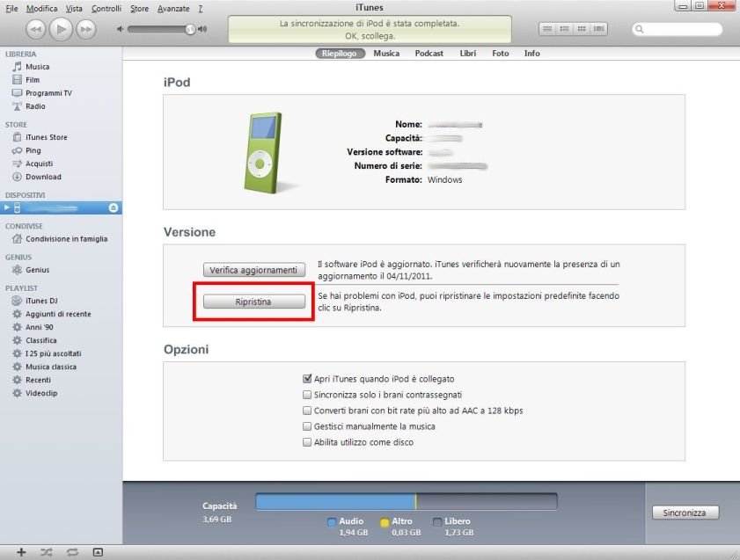The height and width of the screenshot is (560, 740).
Task: Open the I 25 più ascoltati playlist
Action: pos(54,353)
